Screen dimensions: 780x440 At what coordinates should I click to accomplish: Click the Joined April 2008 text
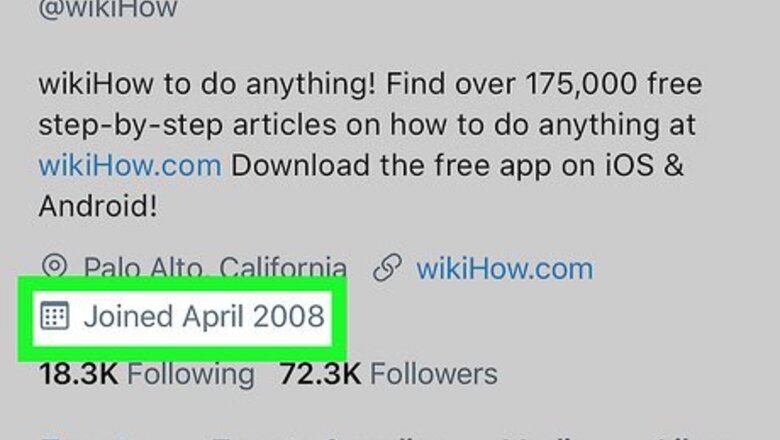(x=203, y=317)
